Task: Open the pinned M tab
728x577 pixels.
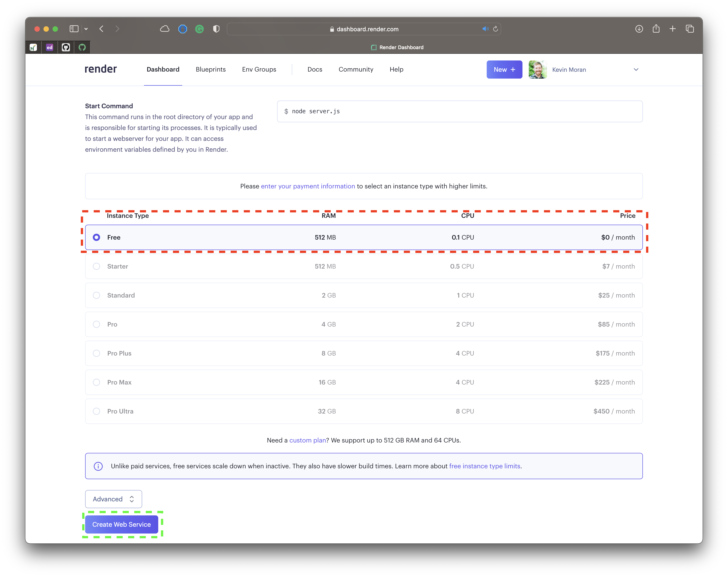Action: [33, 47]
